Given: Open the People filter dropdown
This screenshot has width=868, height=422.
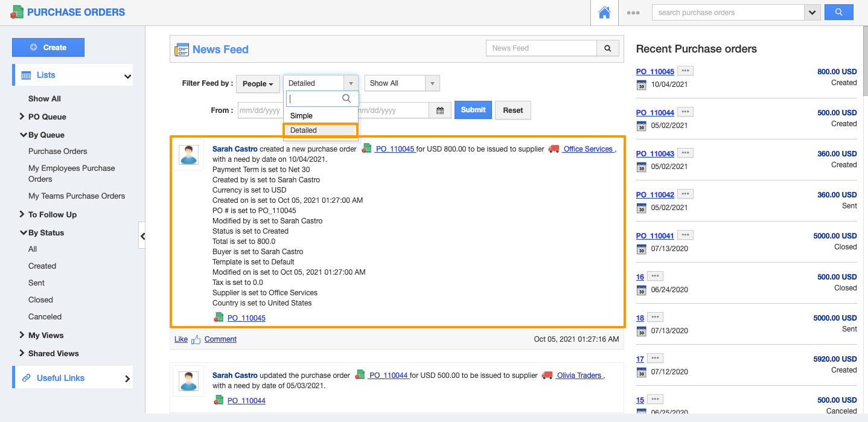Looking at the screenshot, I should point(258,84).
